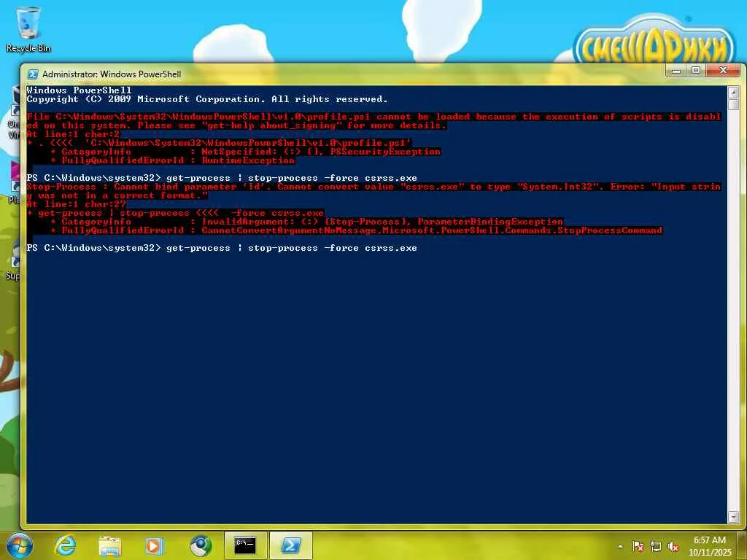This screenshot has width=747, height=560.
Task: Click 'Copyright (C) 2009 Microsoft Corporation' line
Action: point(207,99)
